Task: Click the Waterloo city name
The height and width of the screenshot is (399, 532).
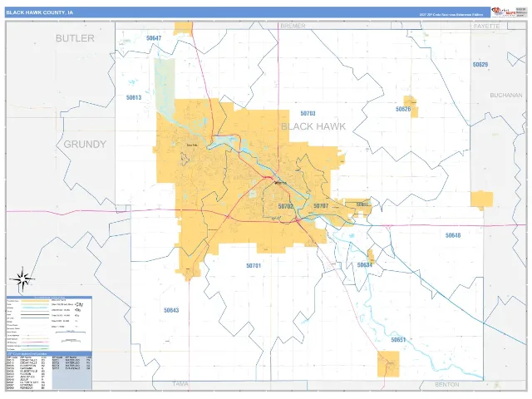Action: coord(280,183)
